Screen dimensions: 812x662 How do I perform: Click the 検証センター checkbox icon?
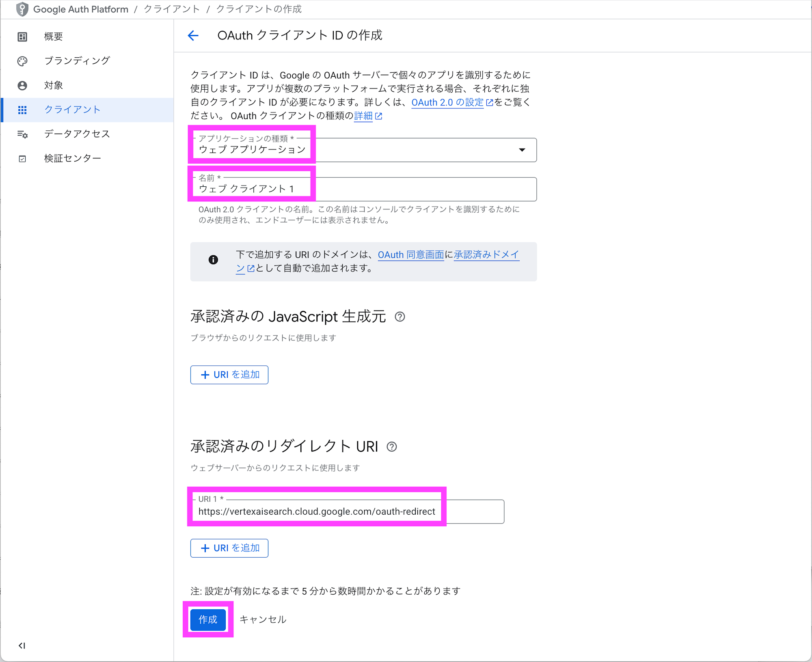pos(22,159)
